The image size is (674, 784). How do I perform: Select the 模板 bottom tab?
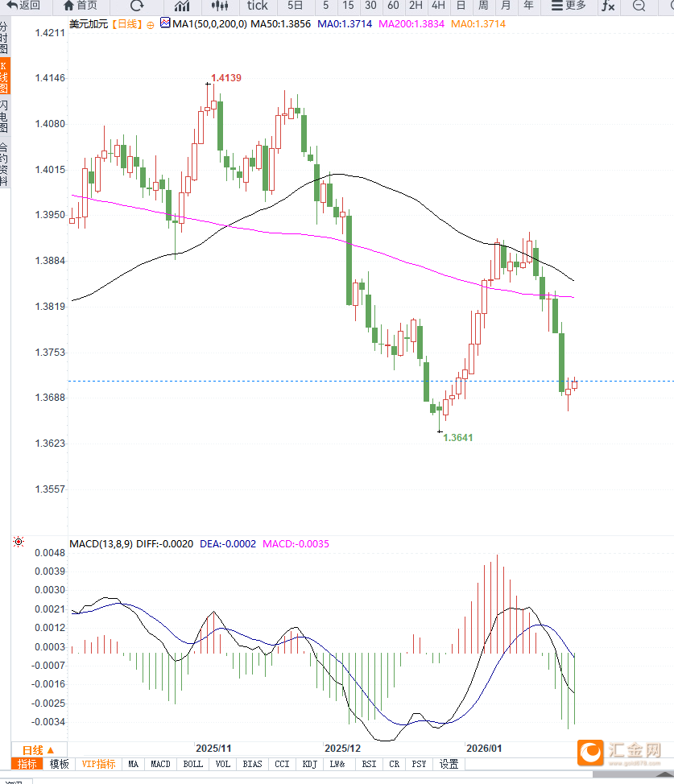point(59,764)
